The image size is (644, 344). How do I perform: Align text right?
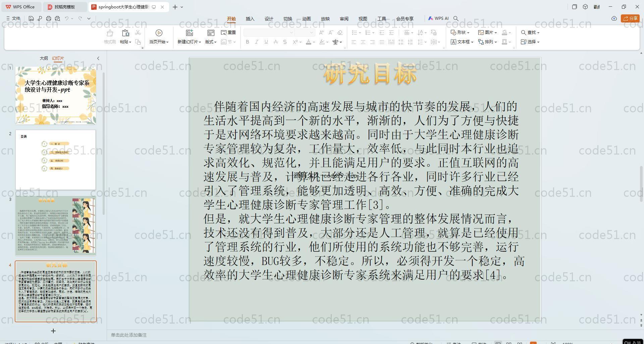click(x=372, y=42)
